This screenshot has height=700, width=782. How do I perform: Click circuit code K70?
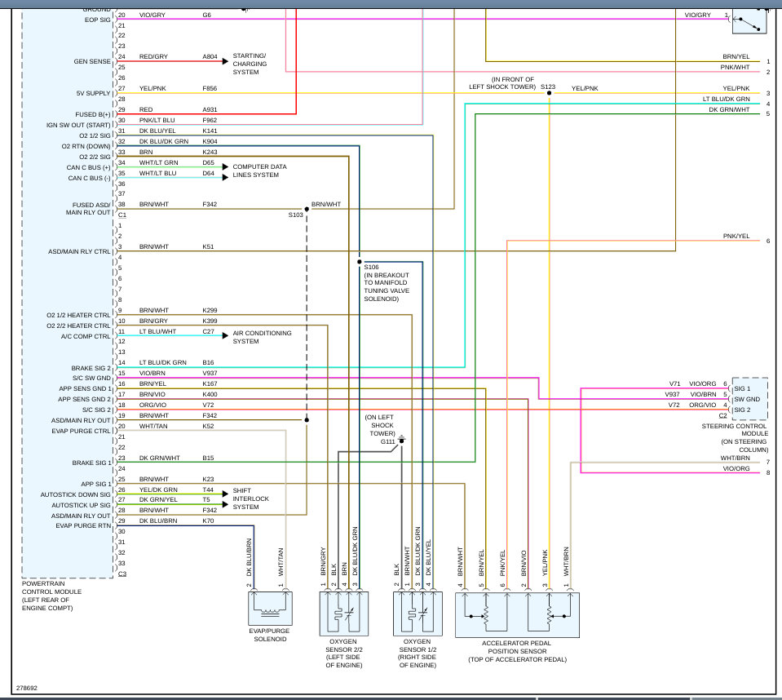208,521
